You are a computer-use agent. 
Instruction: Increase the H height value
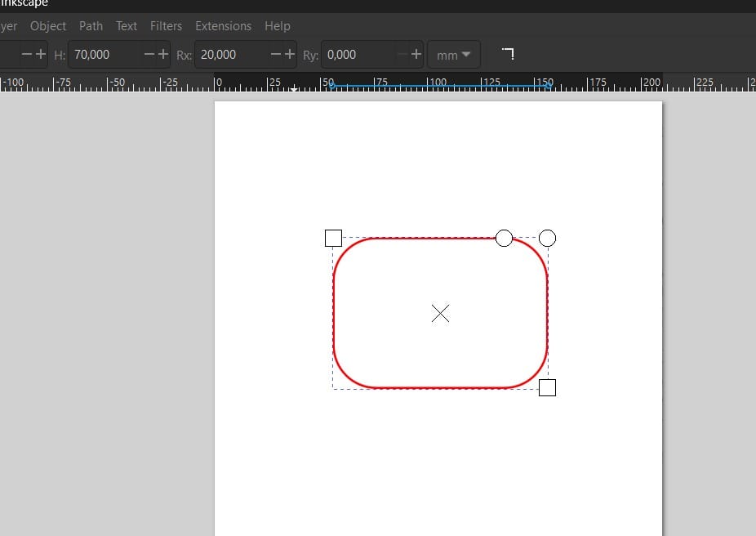click(163, 54)
